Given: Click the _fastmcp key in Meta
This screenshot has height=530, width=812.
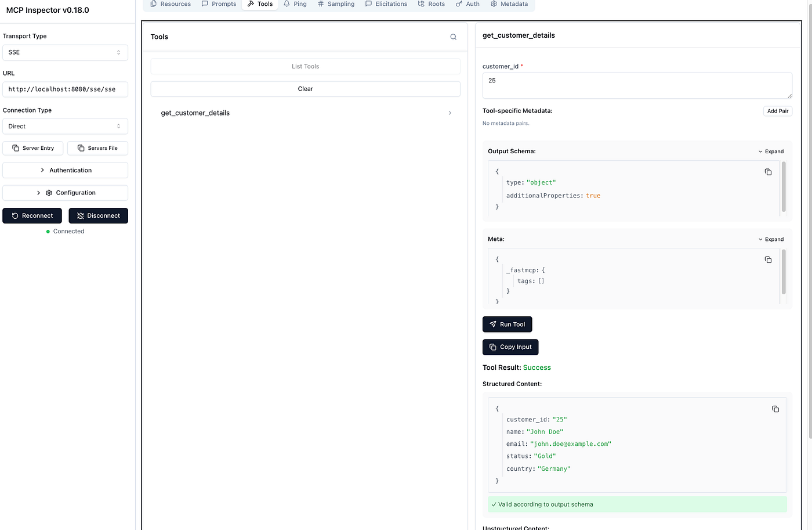Looking at the screenshot, I should [x=523, y=271].
